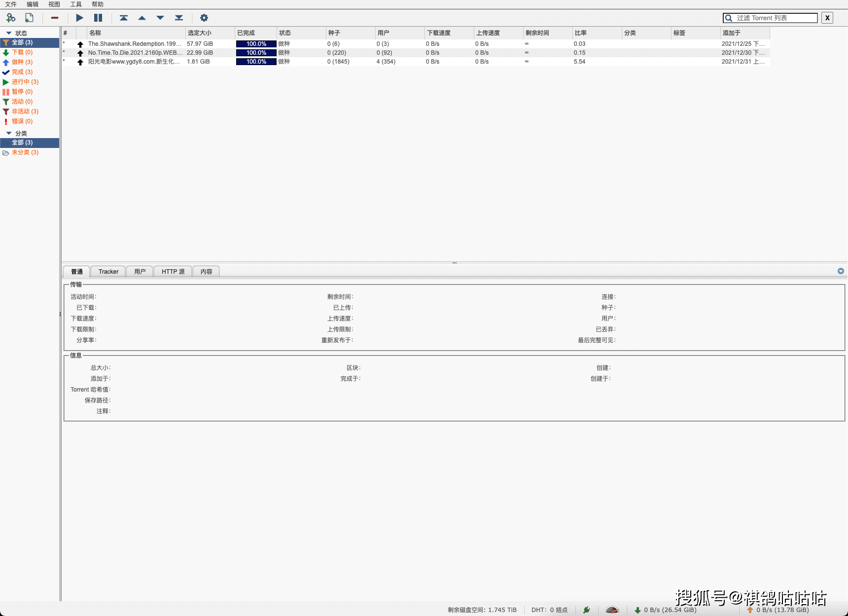Sort by 已完成 column header

point(256,33)
